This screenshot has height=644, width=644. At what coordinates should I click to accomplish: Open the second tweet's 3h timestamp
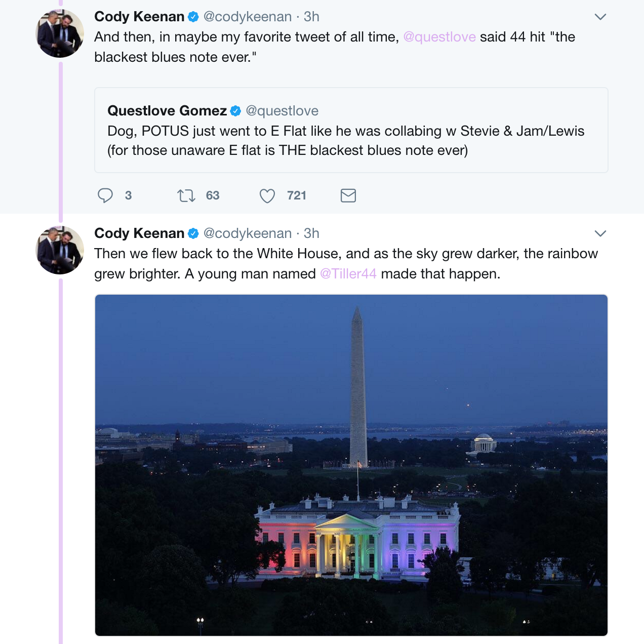311,233
